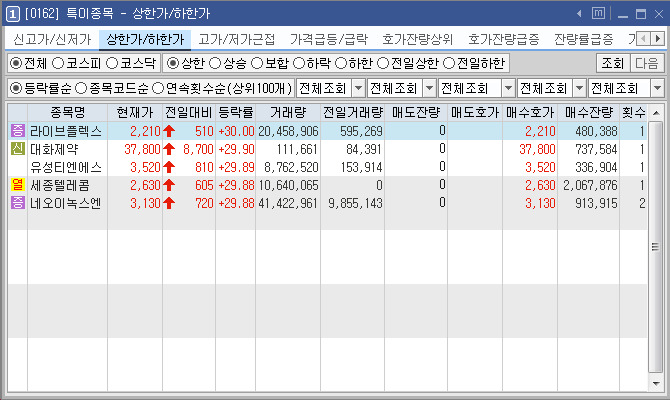Sort by 연속횟수순 radio option

pyautogui.click(x=158, y=88)
